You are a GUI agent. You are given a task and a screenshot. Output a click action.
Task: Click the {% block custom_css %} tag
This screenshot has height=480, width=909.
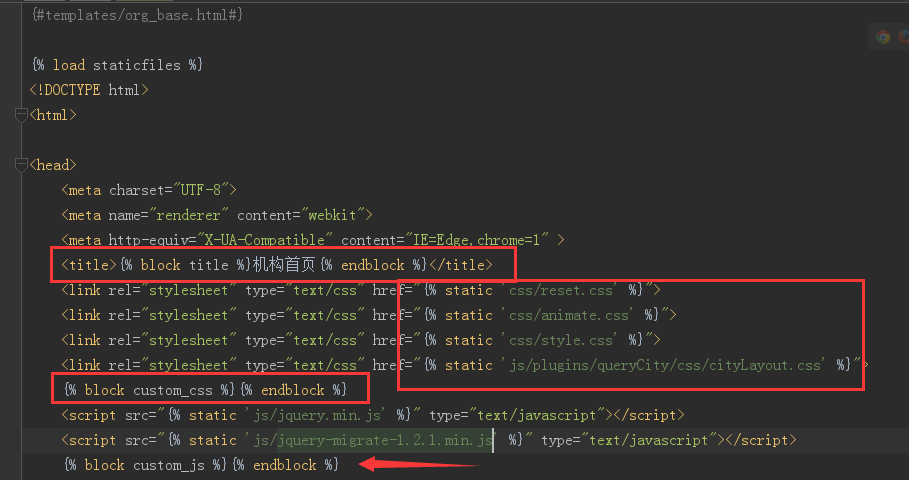(x=150, y=390)
